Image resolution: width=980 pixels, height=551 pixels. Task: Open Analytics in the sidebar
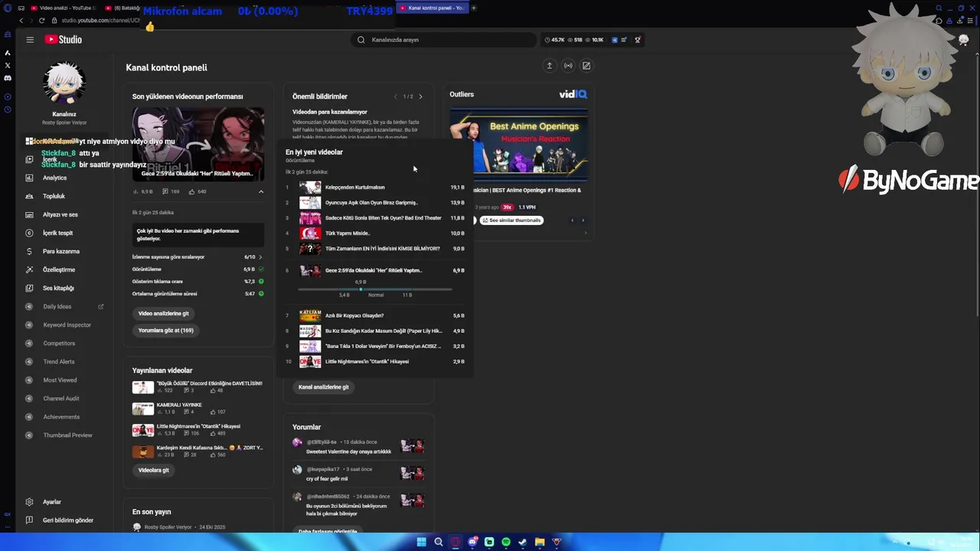(x=54, y=178)
